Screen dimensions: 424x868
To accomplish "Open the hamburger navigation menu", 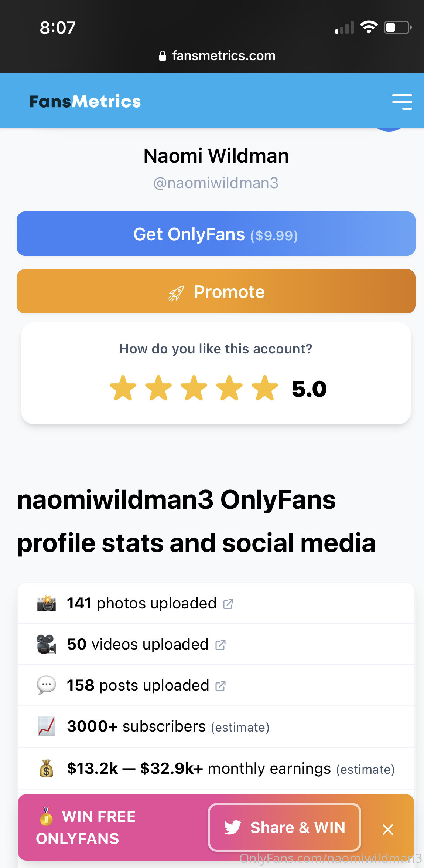I will pyautogui.click(x=402, y=102).
